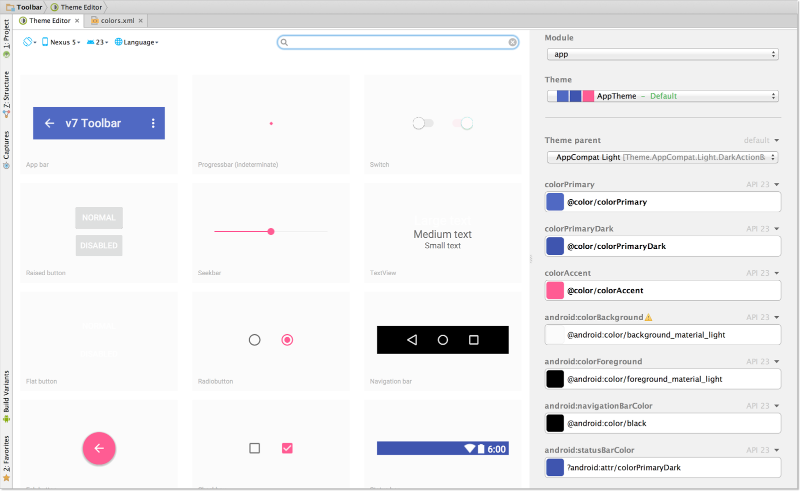Close the colors.xml tab
800x491 pixels.
coord(140,21)
